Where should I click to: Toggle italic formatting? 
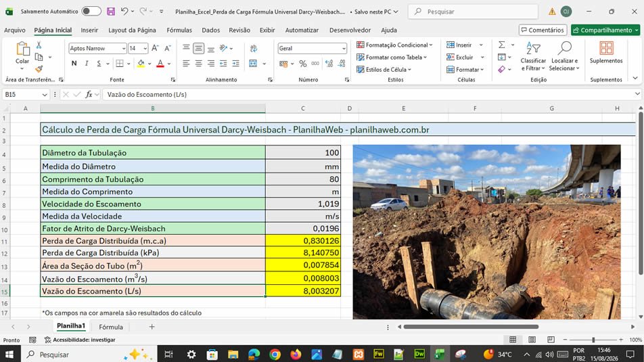[87, 64]
